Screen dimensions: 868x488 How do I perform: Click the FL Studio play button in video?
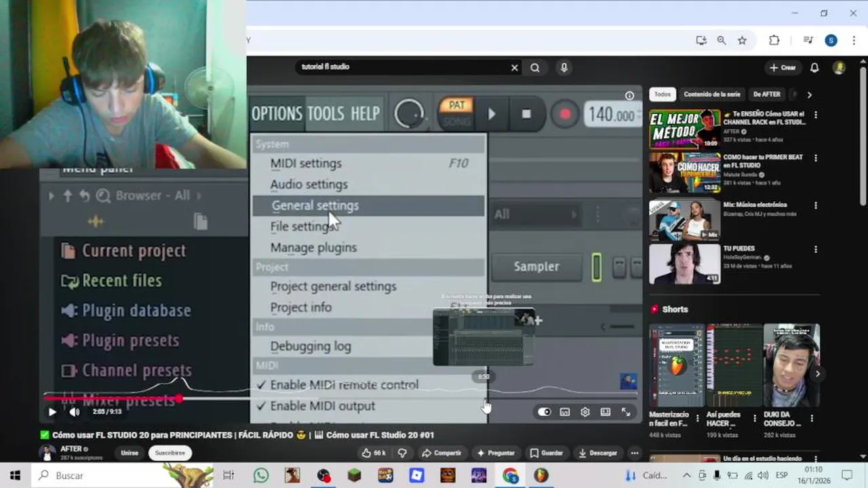tap(492, 114)
